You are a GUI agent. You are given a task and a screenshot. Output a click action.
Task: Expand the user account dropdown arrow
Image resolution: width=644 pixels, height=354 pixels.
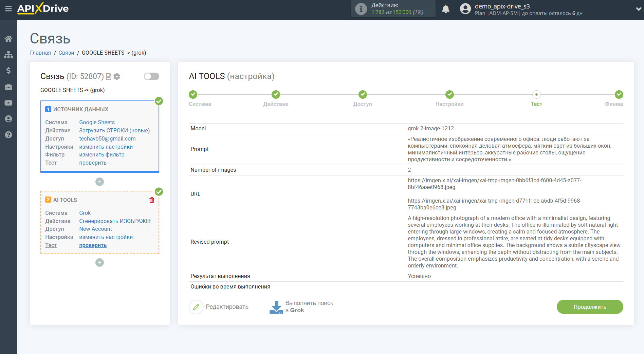point(638,9)
